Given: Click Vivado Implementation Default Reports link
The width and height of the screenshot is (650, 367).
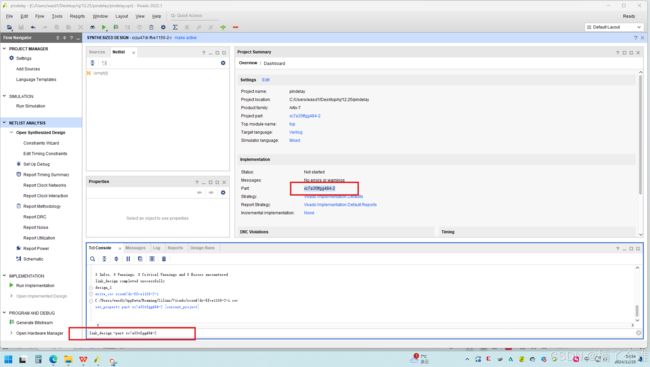Looking at the screenshot, I should pyautogui.click(x=340, y=204).
